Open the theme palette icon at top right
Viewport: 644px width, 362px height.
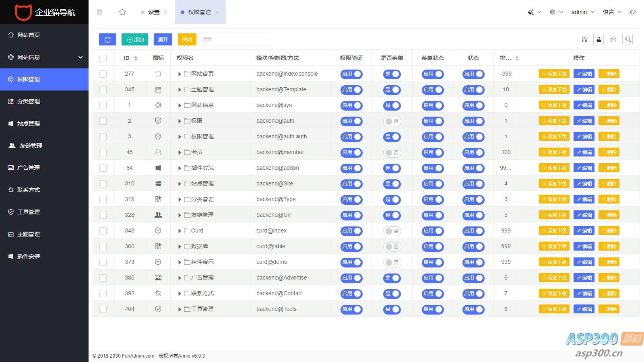633,12
